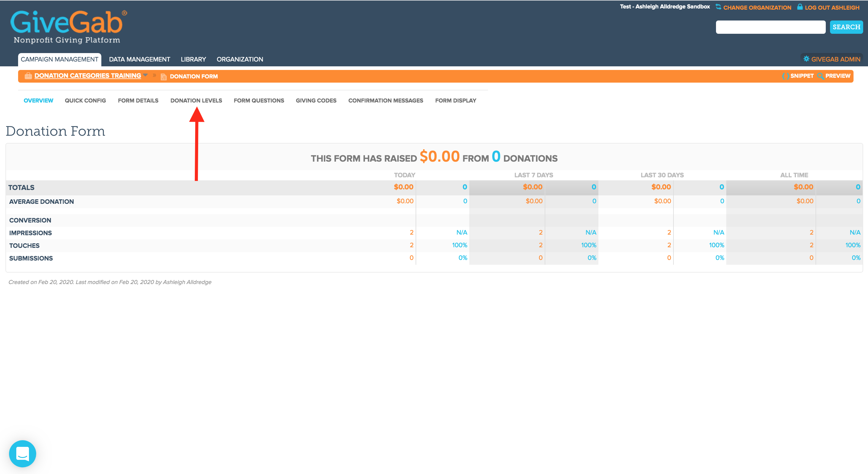The image size is (868, 474).
Task: Click the Donation Form breadcrumb label
Action: coord(194,77)
